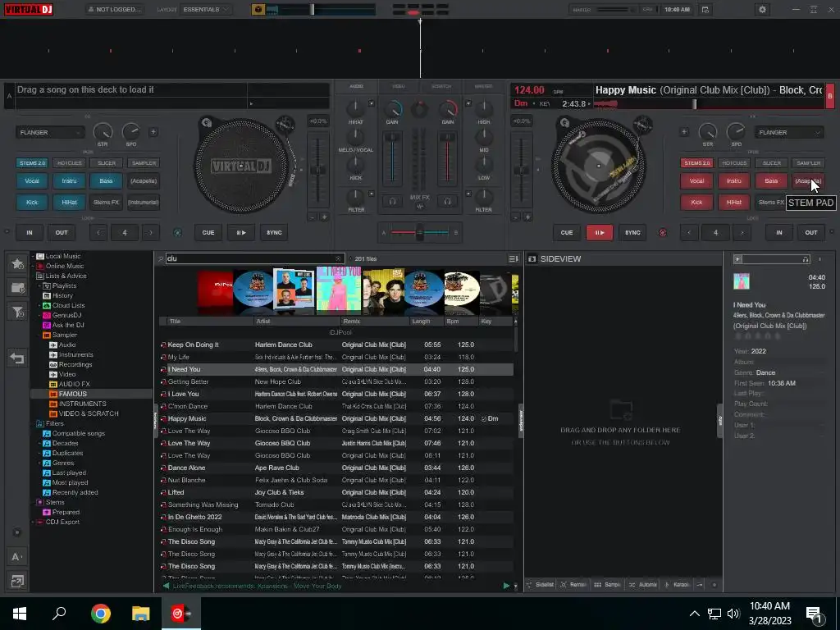The image size is (840, 630).
Task: Click deck A quantize/smart loop icon
Action: click(x=177, y=232)
